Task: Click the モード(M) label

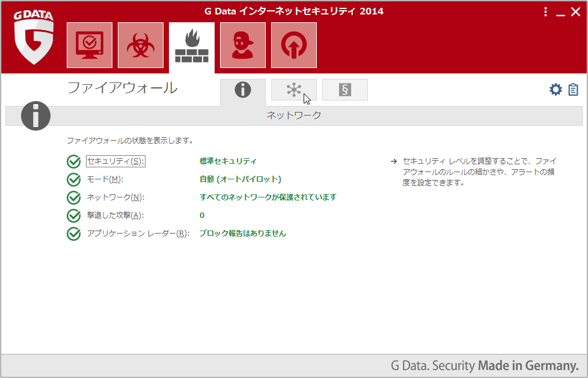Action: [105, 179]
